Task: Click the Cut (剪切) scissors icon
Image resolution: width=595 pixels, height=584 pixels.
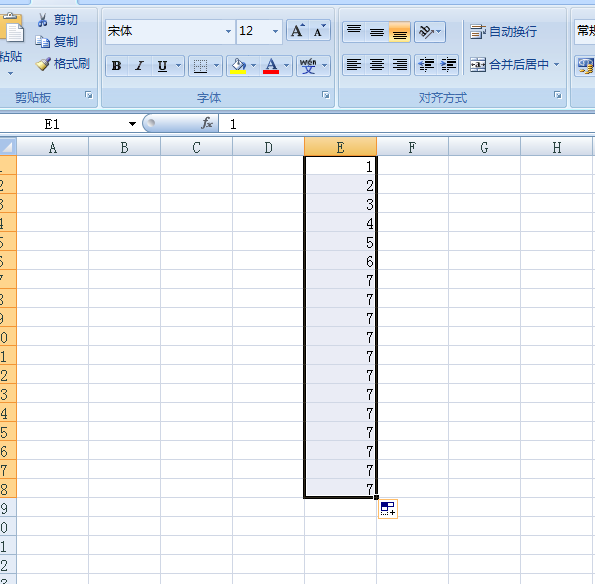Action: (x=42, y=20)
